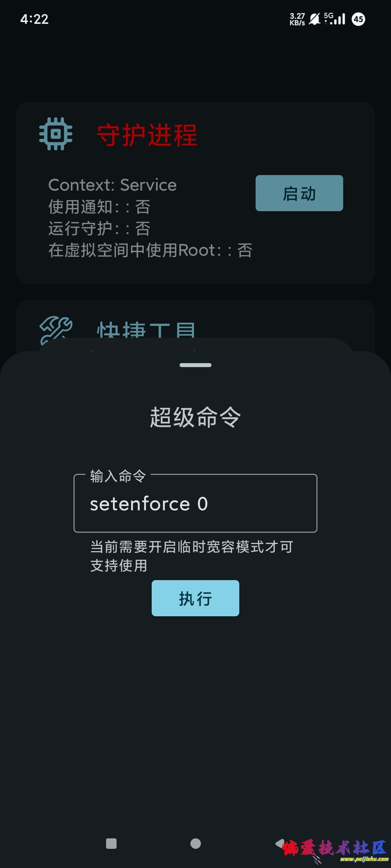The width and height of the screenshot is (391, 868).
Task: Focus the 输入命令 command input field
Action: coord(195,503)
